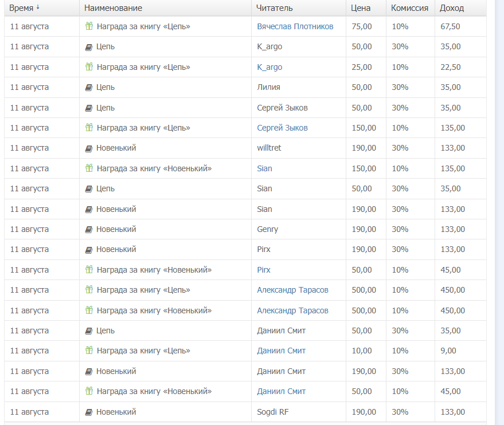The image size is (504, 425).
Task: Click gift icon in Вячеслав Плотников's reward row
Action: (x=89, y=26)
